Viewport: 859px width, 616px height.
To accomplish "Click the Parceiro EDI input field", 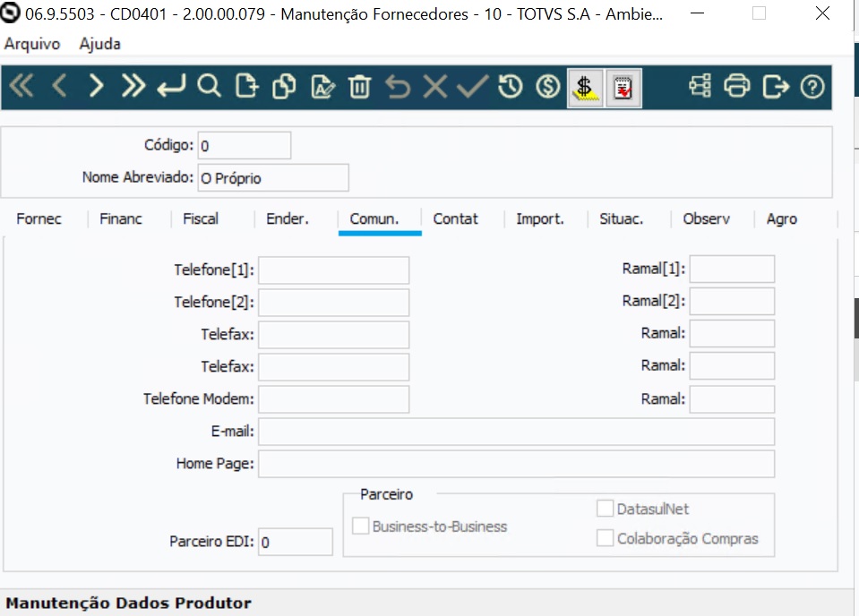I will 296,542.
